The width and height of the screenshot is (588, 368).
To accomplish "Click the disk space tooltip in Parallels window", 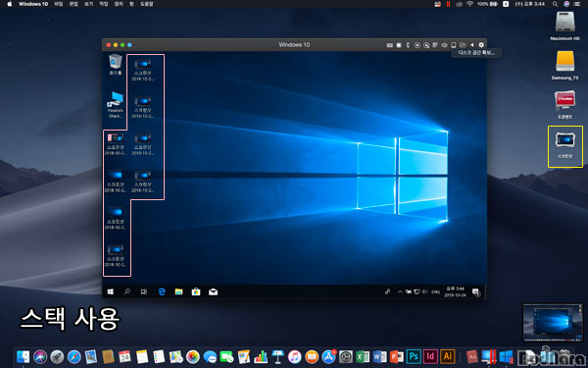I will click(x=476, y=53).
